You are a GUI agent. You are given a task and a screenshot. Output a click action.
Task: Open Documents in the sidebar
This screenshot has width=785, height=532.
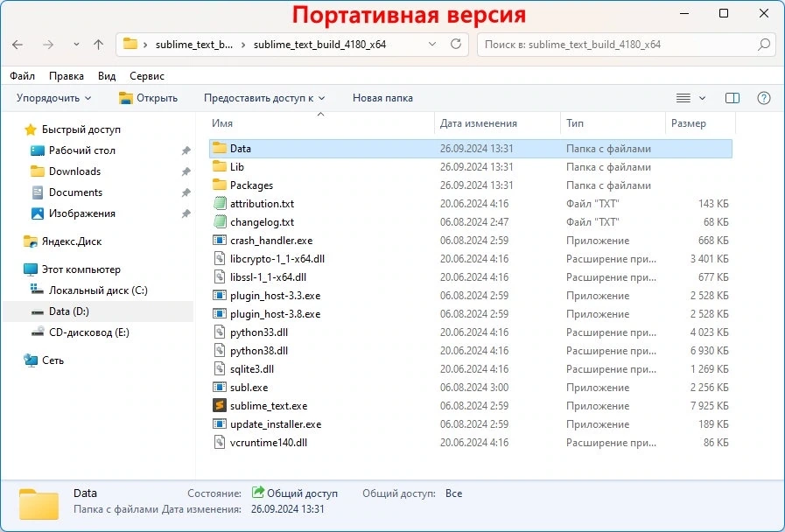point(75,192)
